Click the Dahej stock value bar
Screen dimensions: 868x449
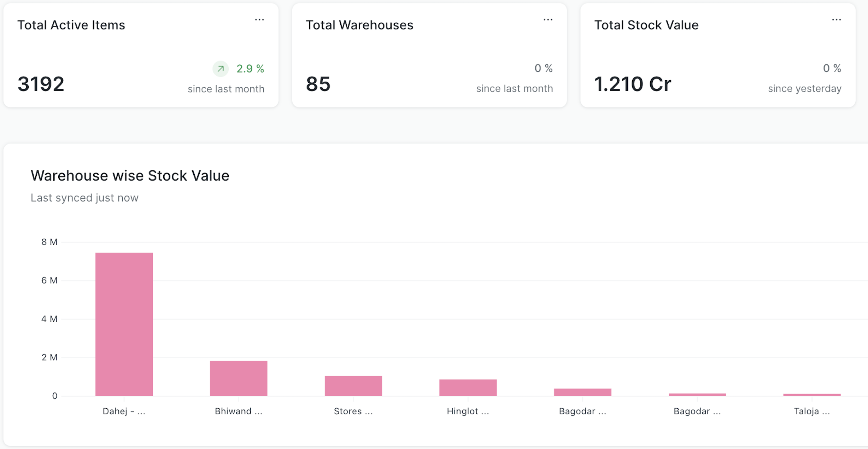(124, 324)
